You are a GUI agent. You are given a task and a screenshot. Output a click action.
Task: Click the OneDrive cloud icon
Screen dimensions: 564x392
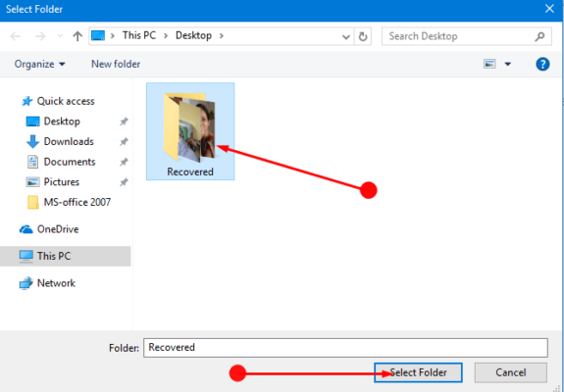click(26, 229)
